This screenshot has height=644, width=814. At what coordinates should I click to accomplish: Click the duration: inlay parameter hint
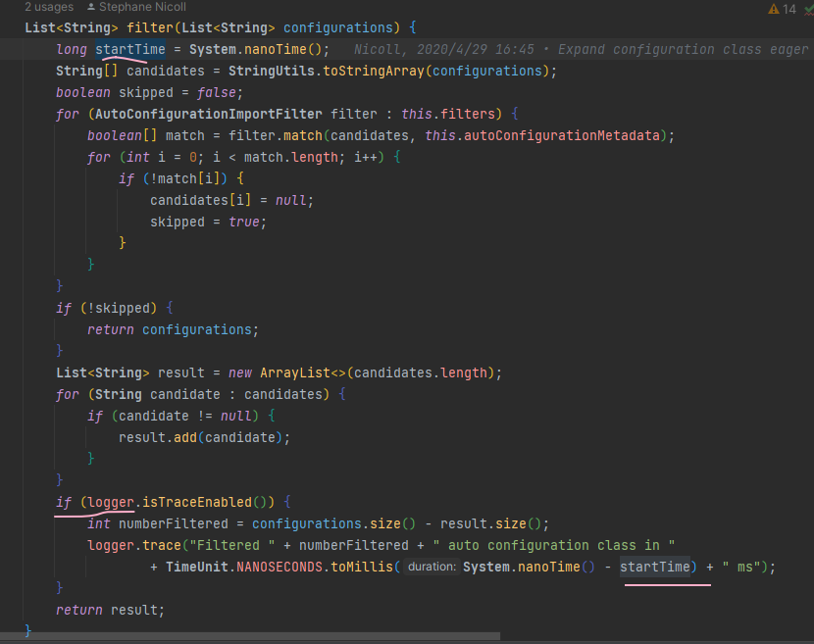click(431, 567)
